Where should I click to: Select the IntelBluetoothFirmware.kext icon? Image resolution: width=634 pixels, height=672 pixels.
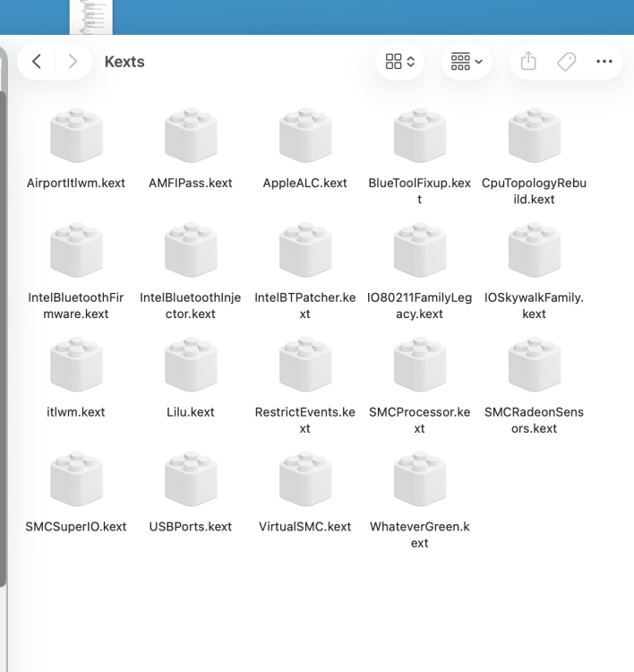coord(76,250)
